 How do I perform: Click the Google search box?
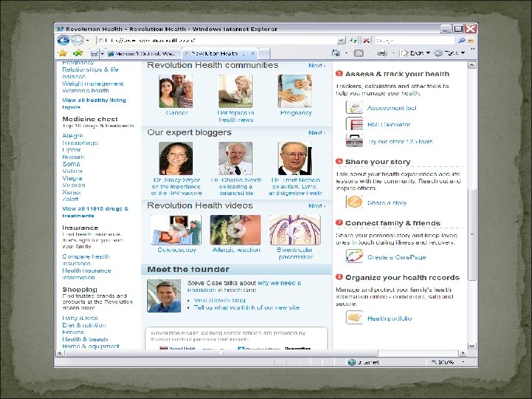click(415, 41)
